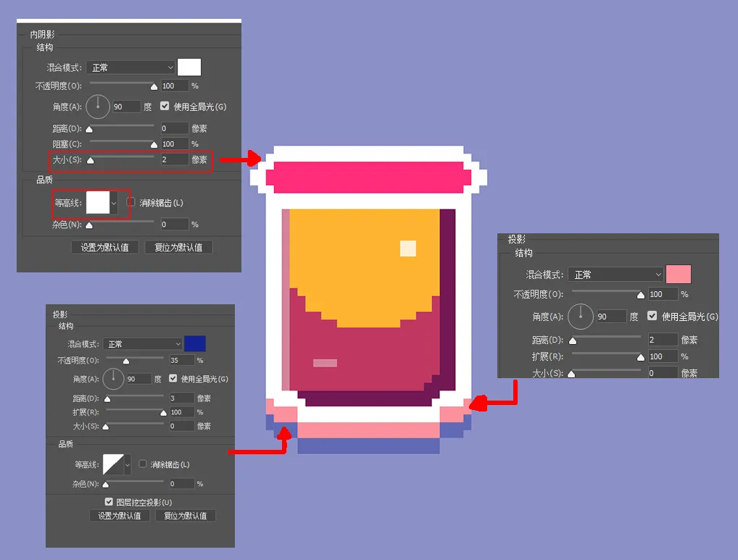
Task: Click the angle dial in the pink drop shadow panel
Action: (x=580, y=317)
